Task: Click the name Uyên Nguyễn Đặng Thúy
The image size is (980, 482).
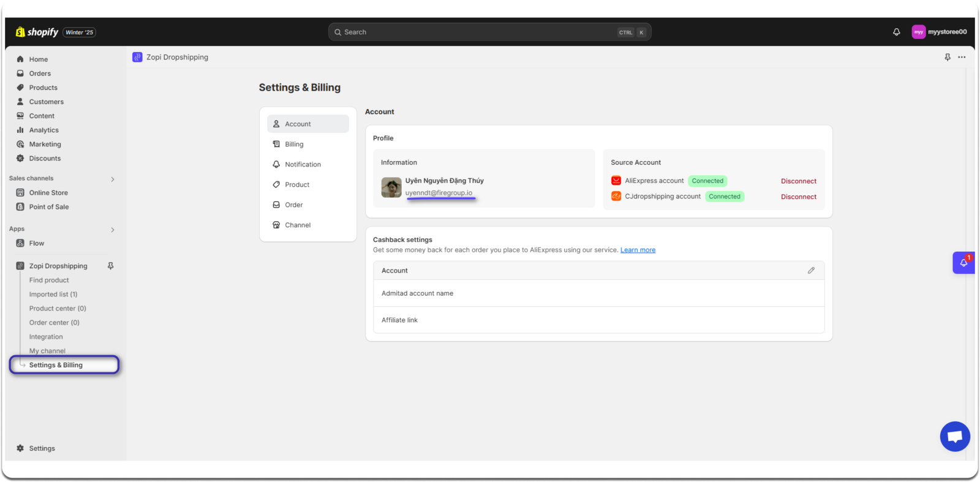Action: [x=444, y=181]
